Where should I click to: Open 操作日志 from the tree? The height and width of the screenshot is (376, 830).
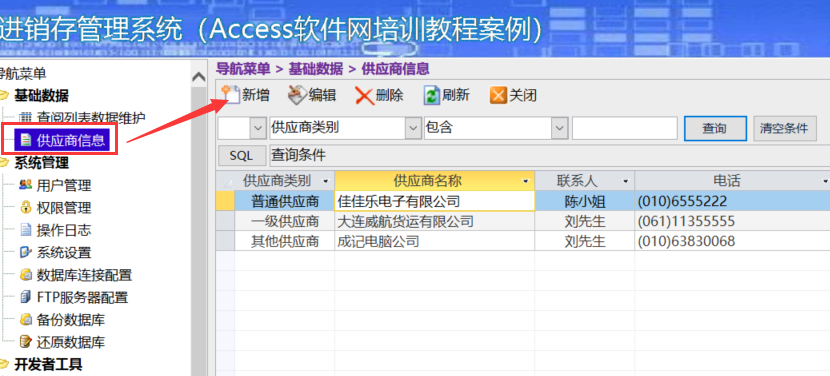pos(64,230)
